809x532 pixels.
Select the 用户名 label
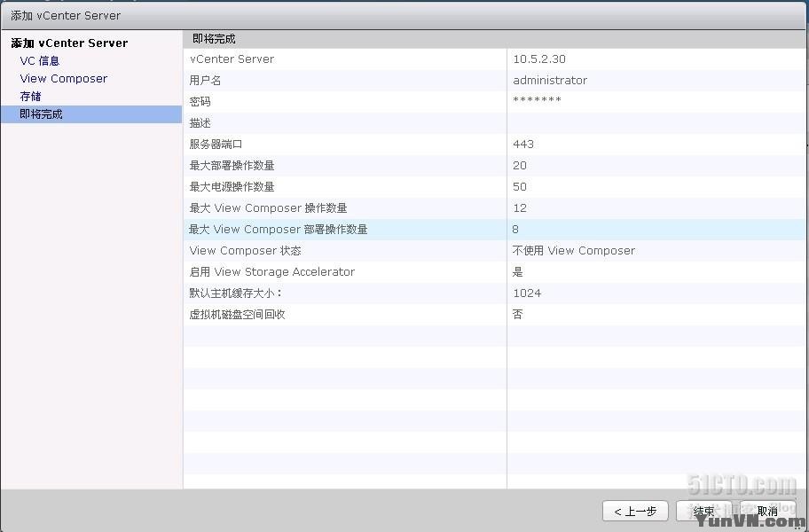click(205, 81)
